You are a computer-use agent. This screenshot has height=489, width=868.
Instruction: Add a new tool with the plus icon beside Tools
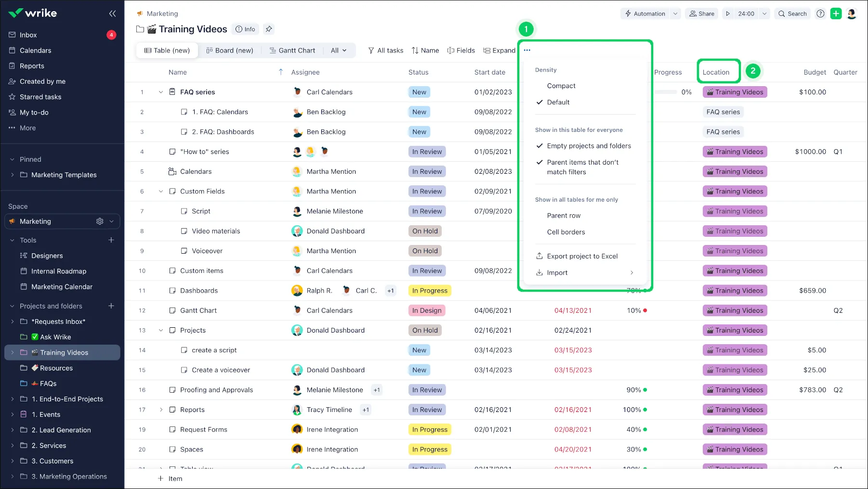(111, 240)
